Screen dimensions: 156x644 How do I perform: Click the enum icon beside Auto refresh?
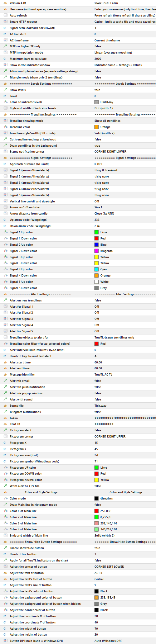5,16
